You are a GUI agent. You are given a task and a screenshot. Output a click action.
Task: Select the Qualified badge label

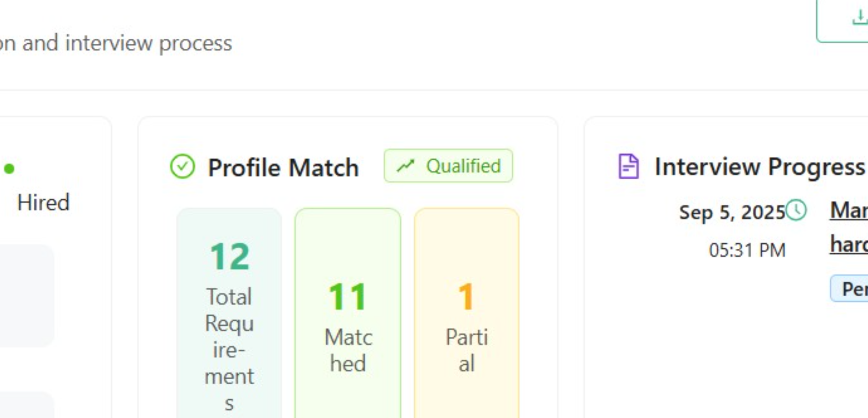point(463,166)
